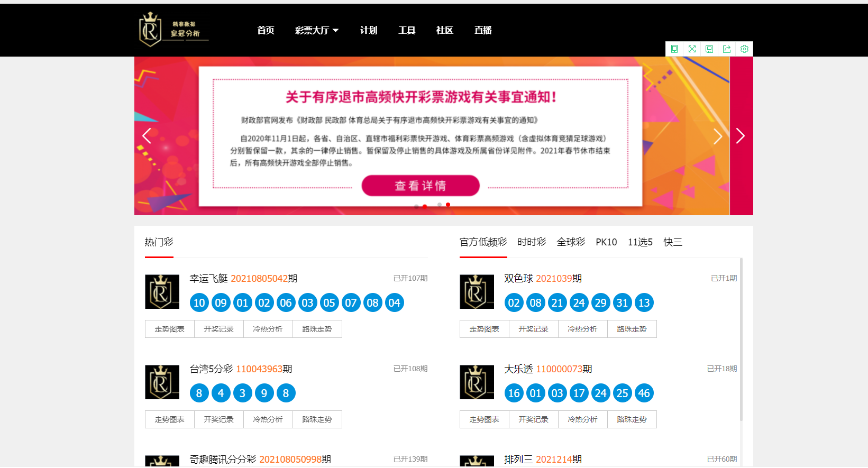Click the 查看详情 banner button
Screen dimensions: 868x468
421,186
